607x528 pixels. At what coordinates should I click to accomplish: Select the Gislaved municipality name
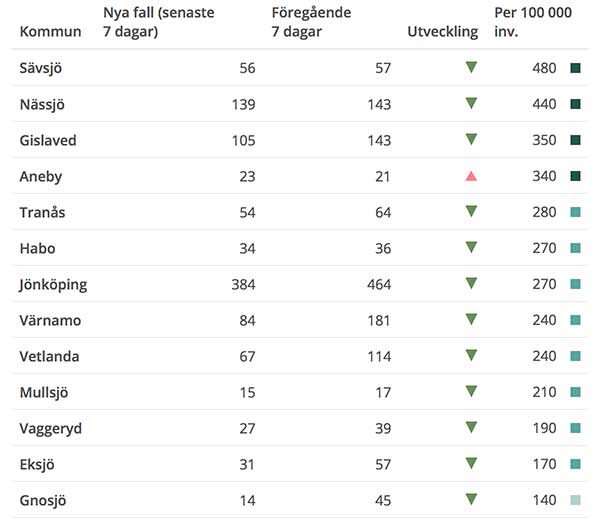[x=48, y=141]
